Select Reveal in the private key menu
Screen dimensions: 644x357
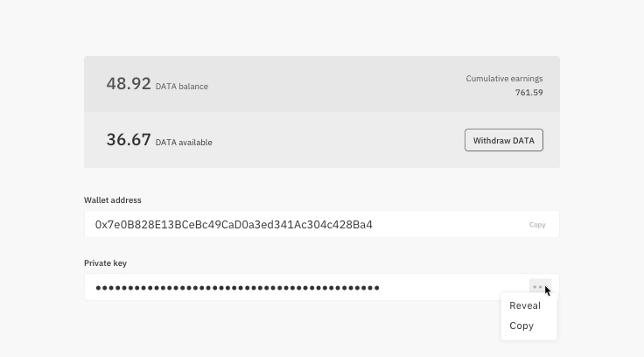pyautogui.click(x=525, y=305)
